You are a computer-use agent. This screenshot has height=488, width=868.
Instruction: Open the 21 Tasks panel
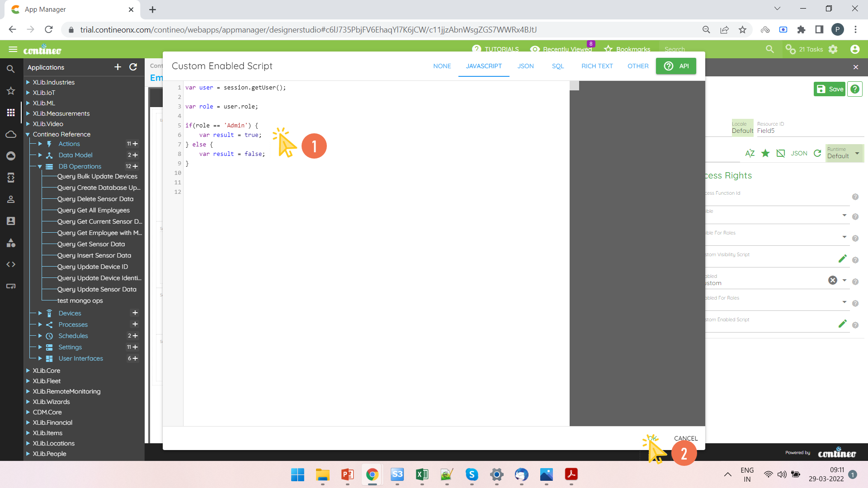[x=809, y=49]
